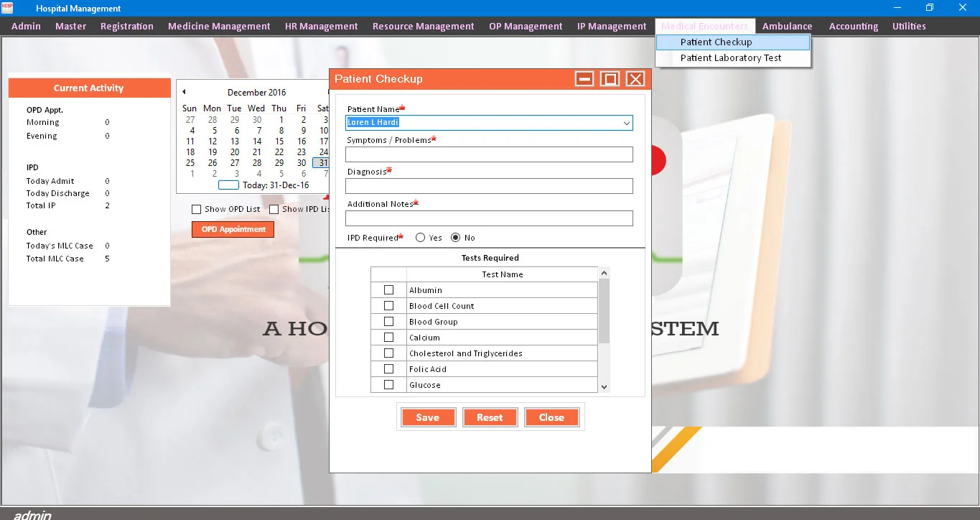Go to previous month in calendar
The height and width of the screenshot is (520, 980).
(x=184, y=92)
